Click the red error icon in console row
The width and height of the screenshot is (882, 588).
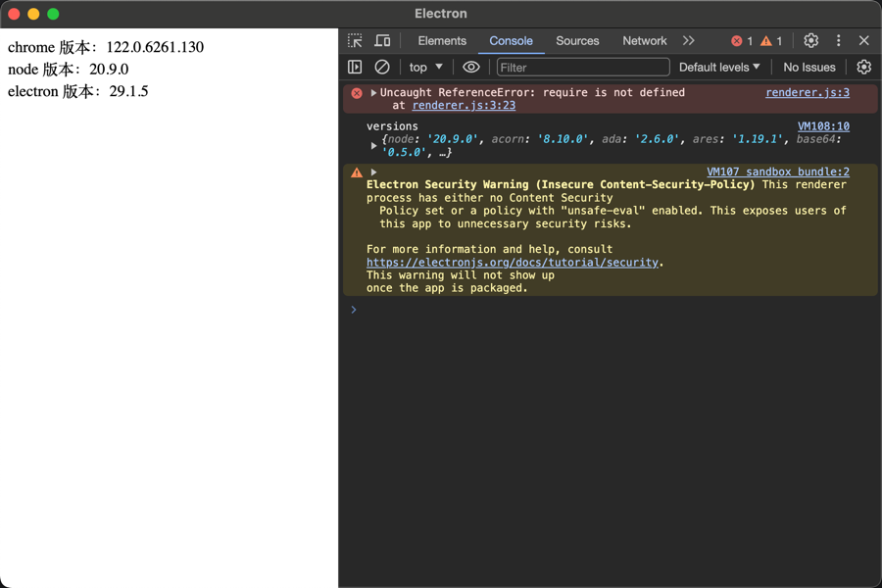tap(357, 93)
